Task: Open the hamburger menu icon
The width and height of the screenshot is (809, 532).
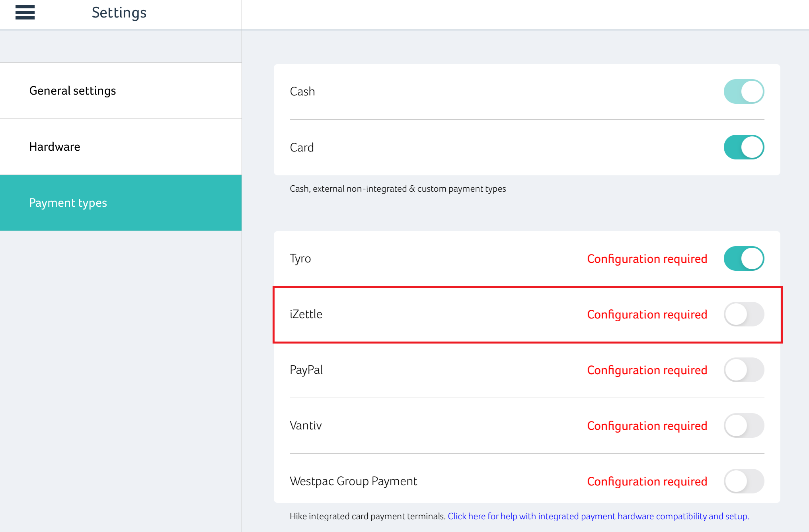Action: pyautogui.click(x=25, y=12)
